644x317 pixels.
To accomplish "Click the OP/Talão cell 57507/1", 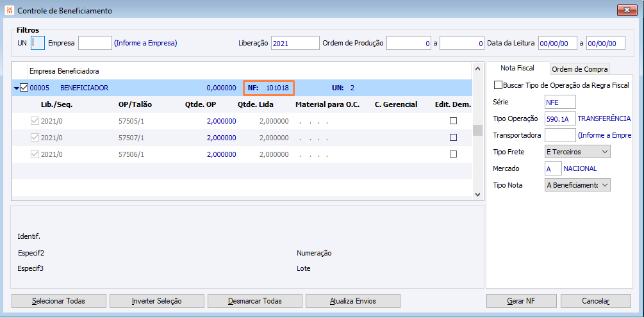I will tap(131, 138).
